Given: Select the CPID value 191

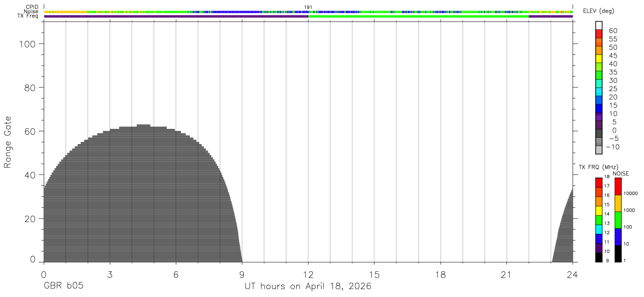Looking at the screenshot, I should (308, 7).
